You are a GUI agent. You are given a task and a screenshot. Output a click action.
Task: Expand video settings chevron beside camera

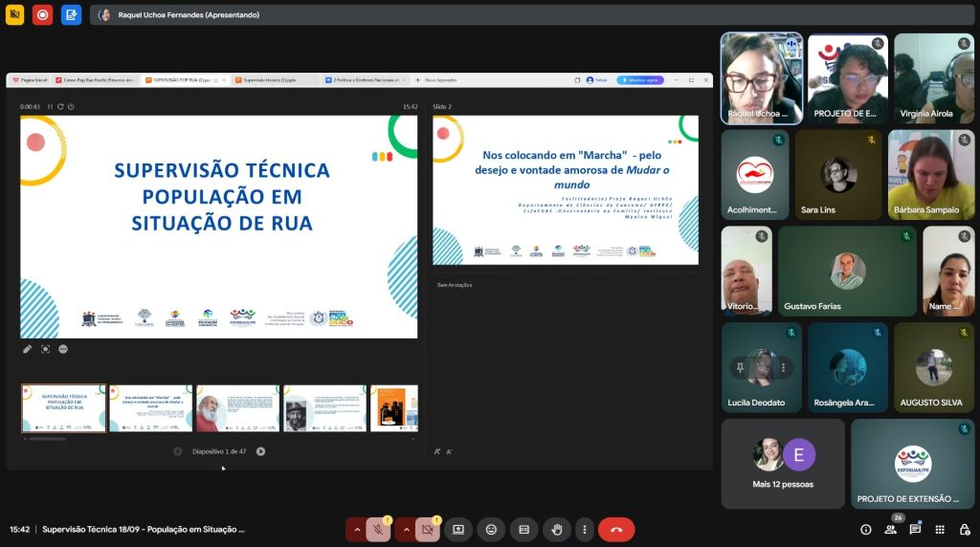[x=406, y=530]
